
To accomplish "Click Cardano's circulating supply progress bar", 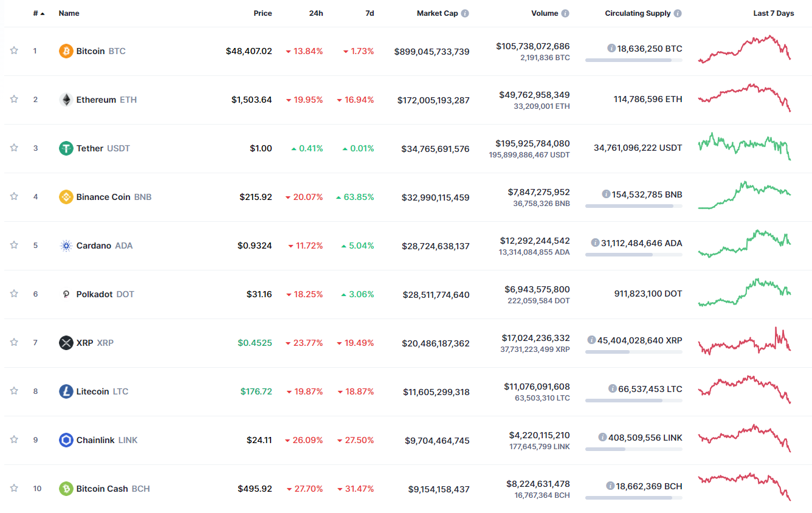I will 634,255.
